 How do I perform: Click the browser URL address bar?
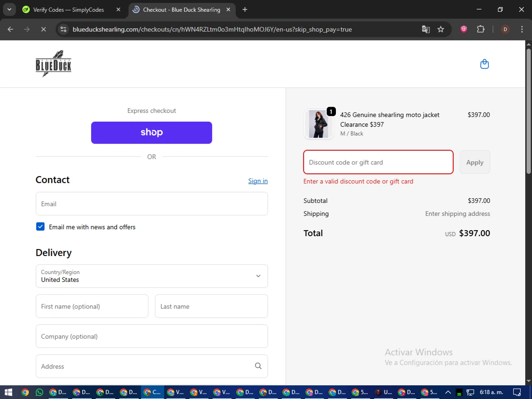click(212, 29)
